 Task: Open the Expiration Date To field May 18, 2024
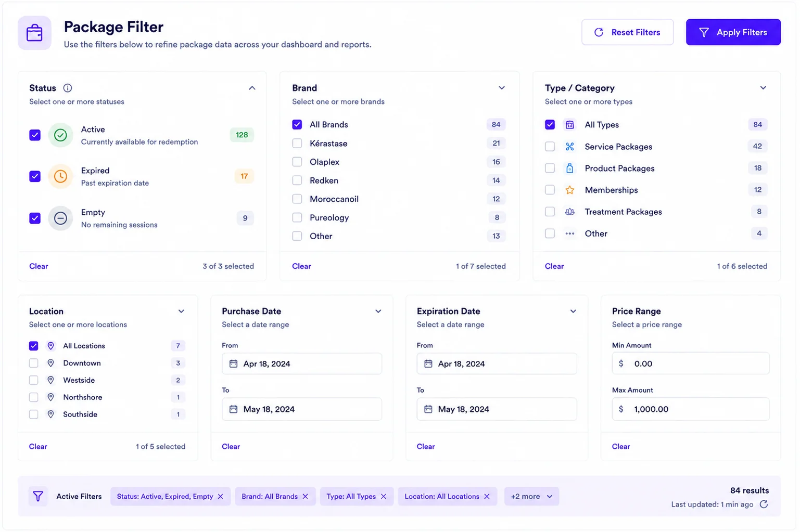coord(497,409)
